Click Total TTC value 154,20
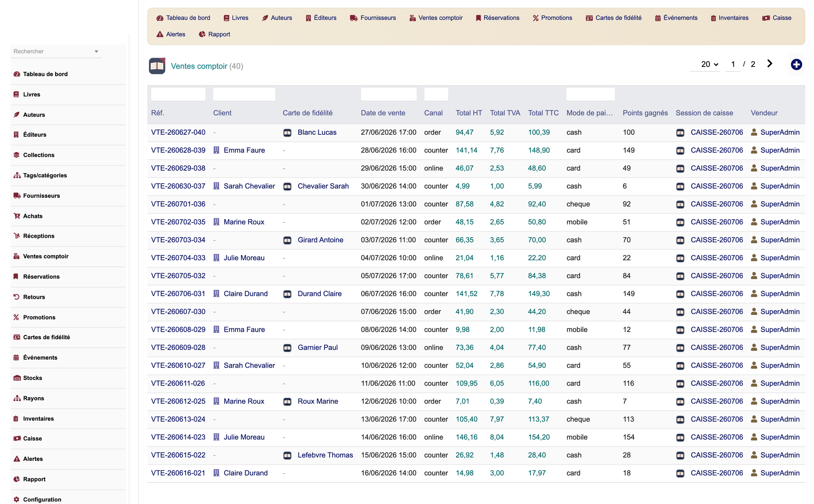814x504 pixels. tap(539, 437)
